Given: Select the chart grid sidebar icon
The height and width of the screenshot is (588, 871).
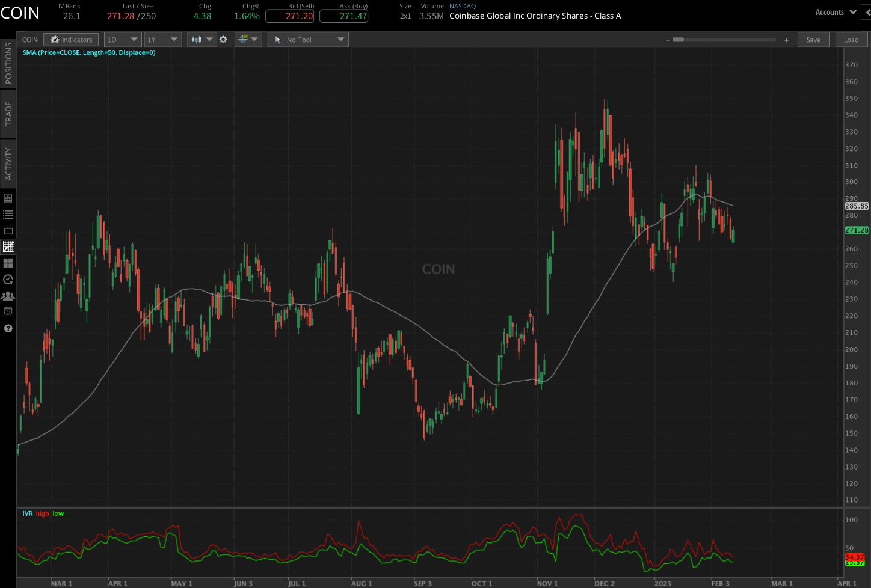Looking at the screenshot, I should [x=8, y=247].
